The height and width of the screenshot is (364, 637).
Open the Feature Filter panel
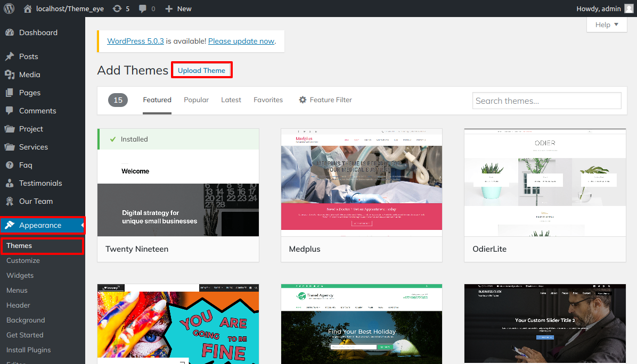(325, 100)
